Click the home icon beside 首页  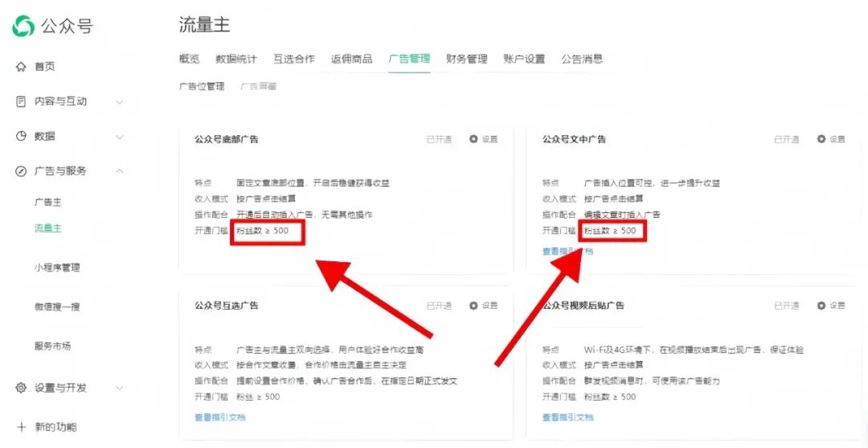[21, 67]
